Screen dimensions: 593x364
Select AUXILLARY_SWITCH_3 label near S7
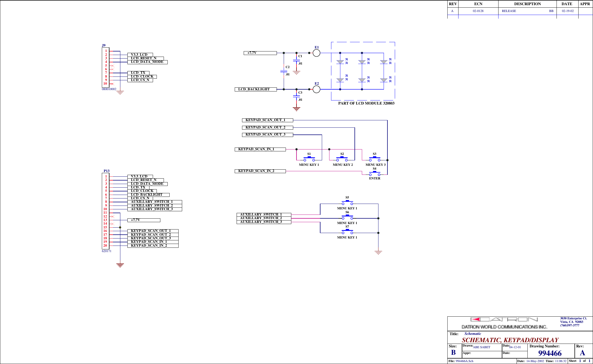click(264, 222)
